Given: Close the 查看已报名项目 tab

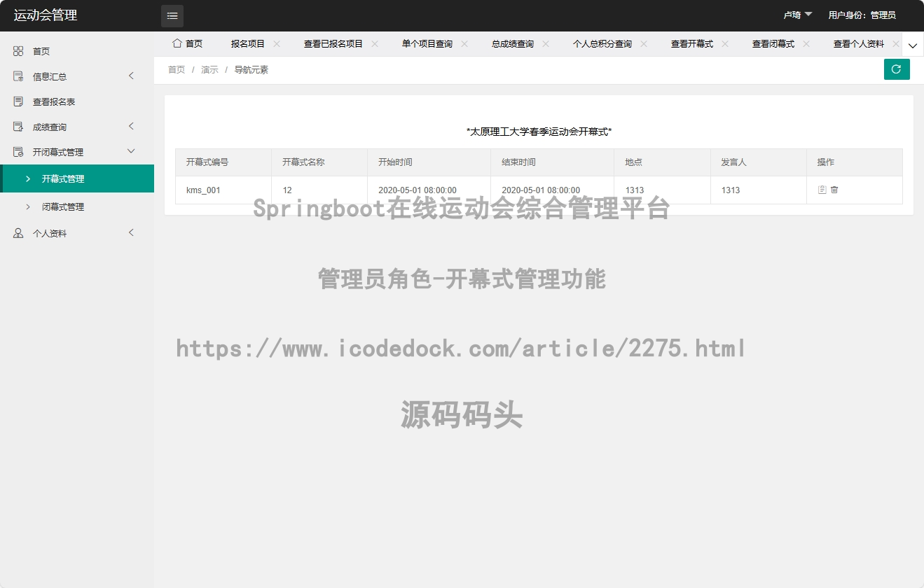Looking at the screenshot, I should pos(375,43).
